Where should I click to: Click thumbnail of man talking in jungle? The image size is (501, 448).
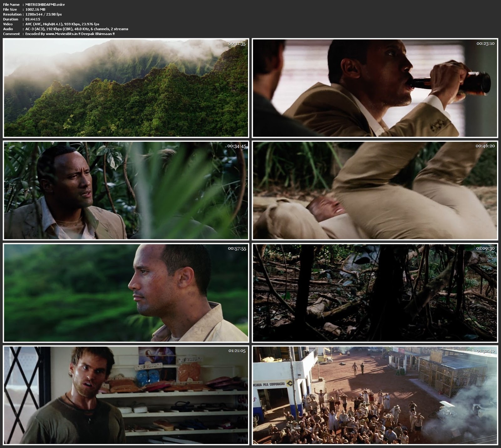pyautogui.click(x=126, y=191)
